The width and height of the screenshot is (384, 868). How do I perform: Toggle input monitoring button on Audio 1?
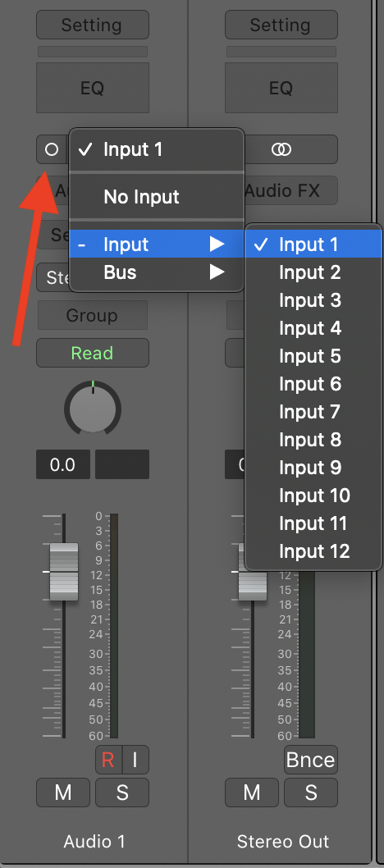(x=135, y=760)
